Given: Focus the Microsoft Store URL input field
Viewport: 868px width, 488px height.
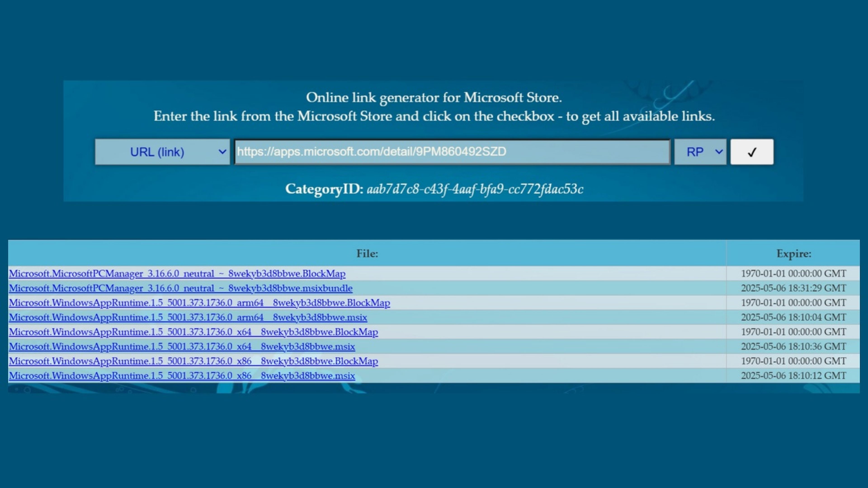Looking at the screenshot, I should (x=452, y=152).
